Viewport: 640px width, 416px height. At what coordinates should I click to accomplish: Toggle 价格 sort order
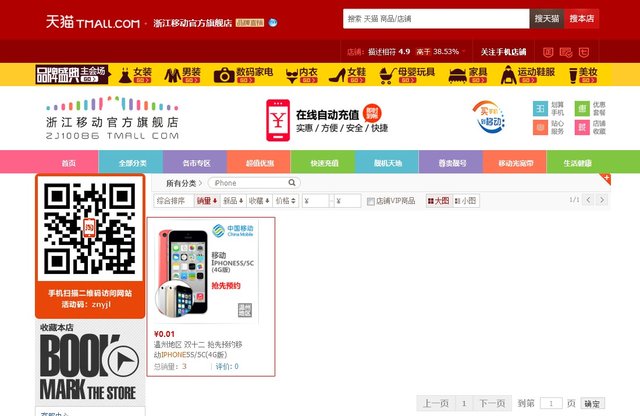point(286,201)
